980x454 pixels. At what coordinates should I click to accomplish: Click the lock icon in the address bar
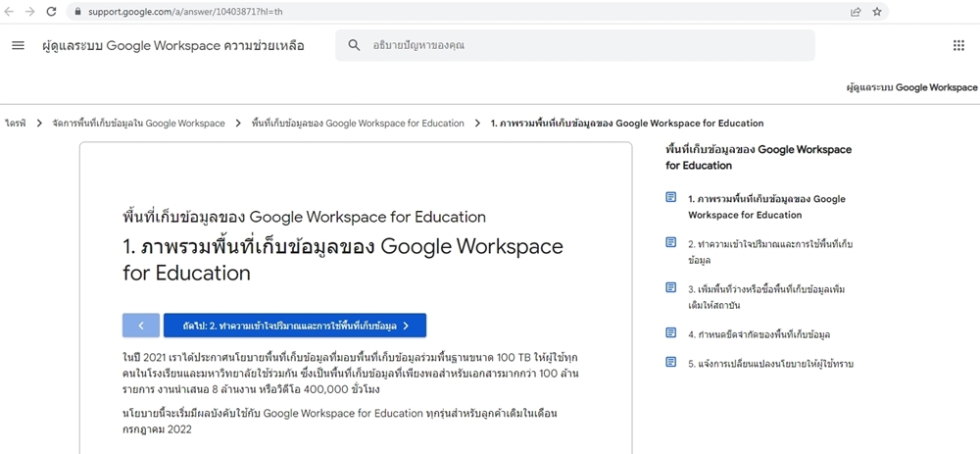pyautogui.click(x=78, y=12)
